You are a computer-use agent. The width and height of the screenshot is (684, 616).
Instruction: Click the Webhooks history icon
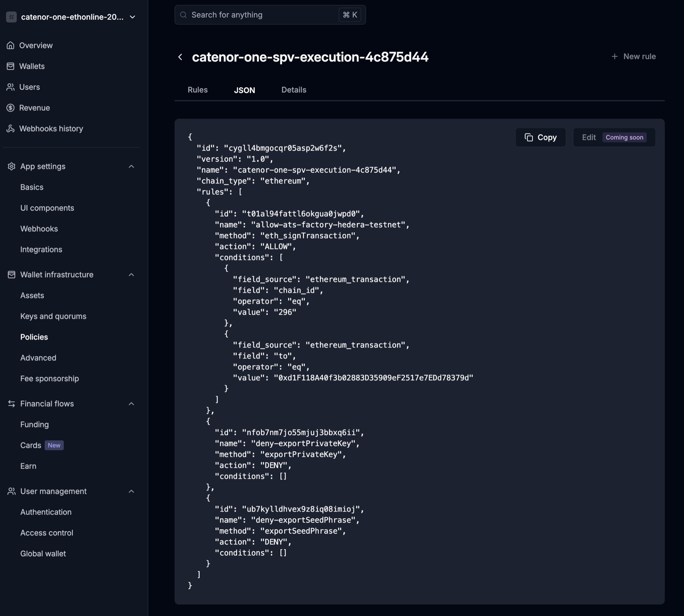pos(11,128)
